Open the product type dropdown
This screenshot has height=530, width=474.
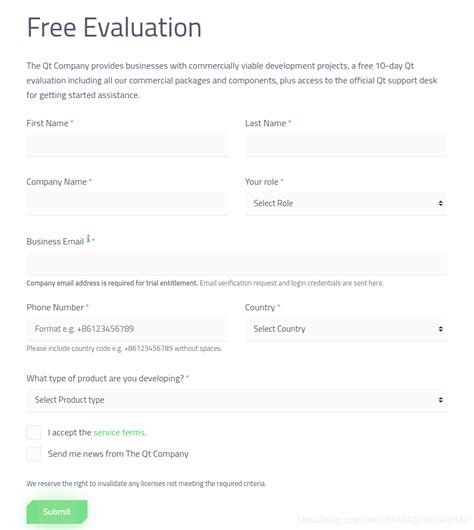click(237, 400)
